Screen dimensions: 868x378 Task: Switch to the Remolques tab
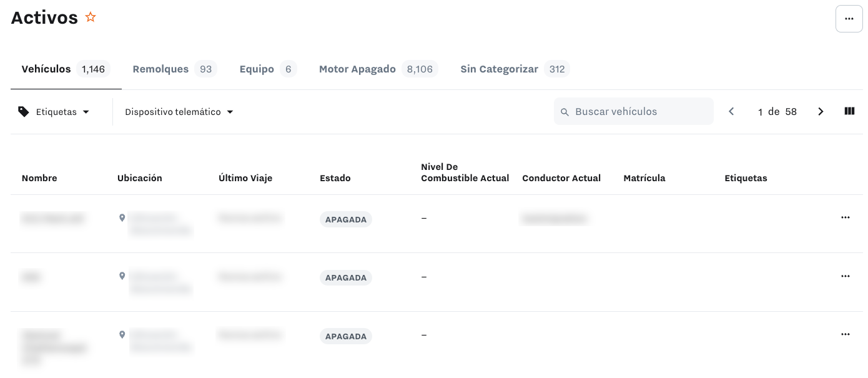coord(174,69)
